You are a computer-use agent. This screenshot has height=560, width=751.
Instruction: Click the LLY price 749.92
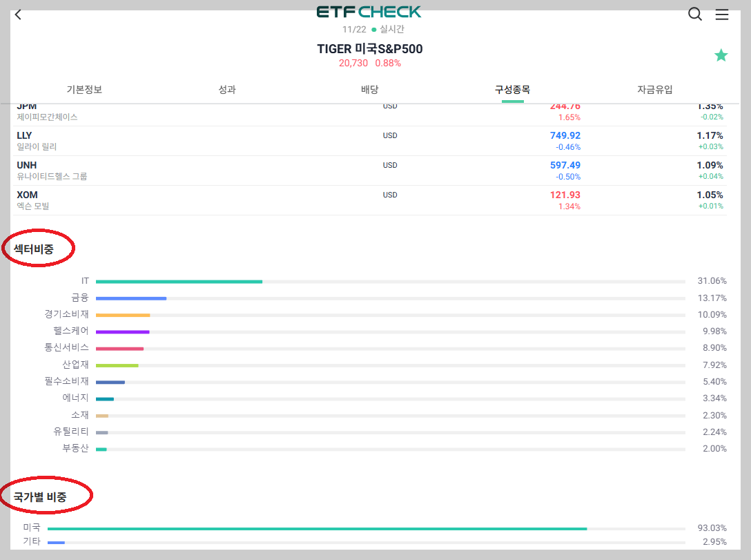pos(565,135)
